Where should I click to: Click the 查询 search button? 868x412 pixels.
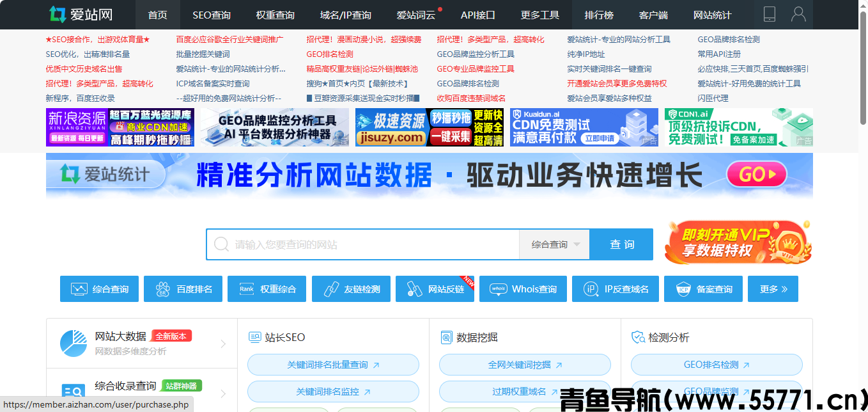622,244
